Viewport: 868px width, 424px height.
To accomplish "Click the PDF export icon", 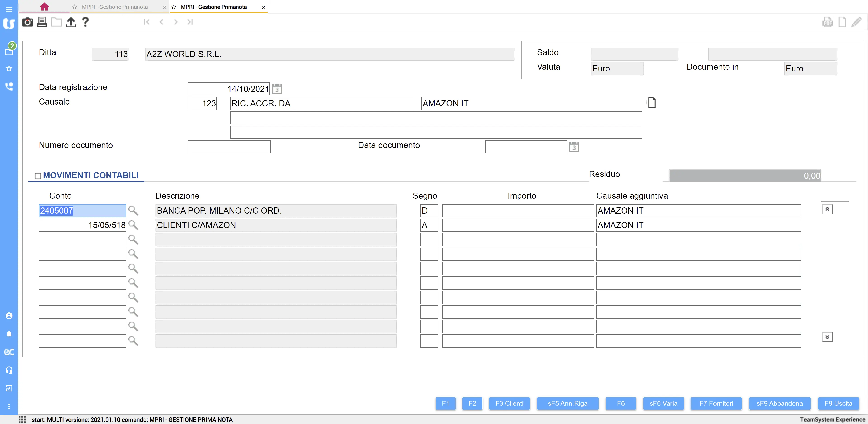I will [x=828, y=22].
